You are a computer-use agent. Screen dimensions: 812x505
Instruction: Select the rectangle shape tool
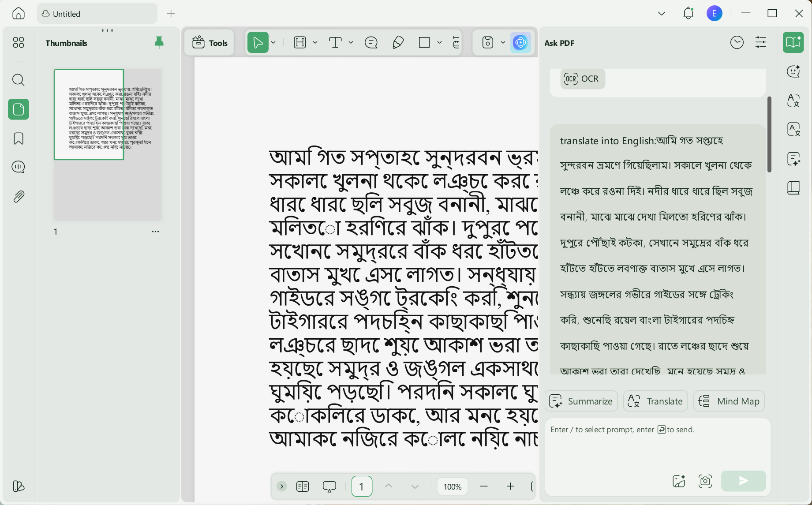click(x=424, y=43)
